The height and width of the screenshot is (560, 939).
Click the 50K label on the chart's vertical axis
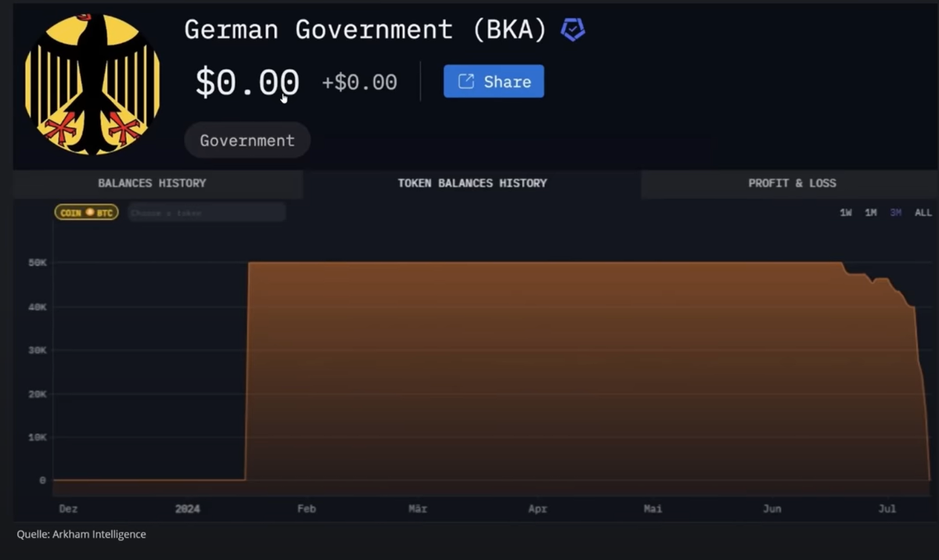[38, 263]
